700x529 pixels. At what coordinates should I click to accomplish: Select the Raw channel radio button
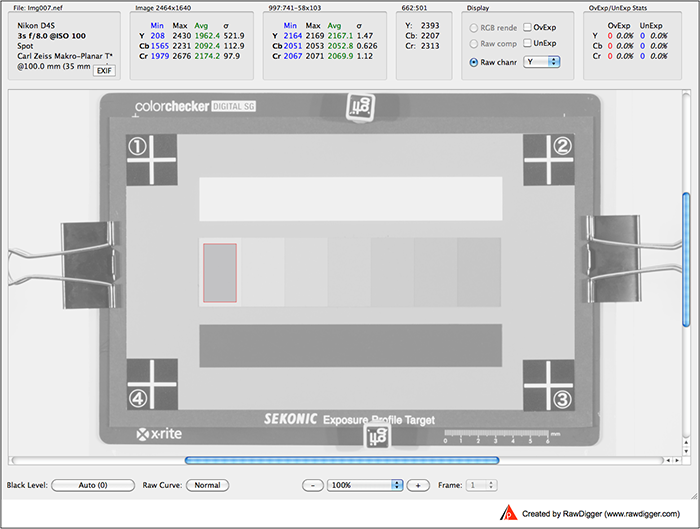point(473,62)
